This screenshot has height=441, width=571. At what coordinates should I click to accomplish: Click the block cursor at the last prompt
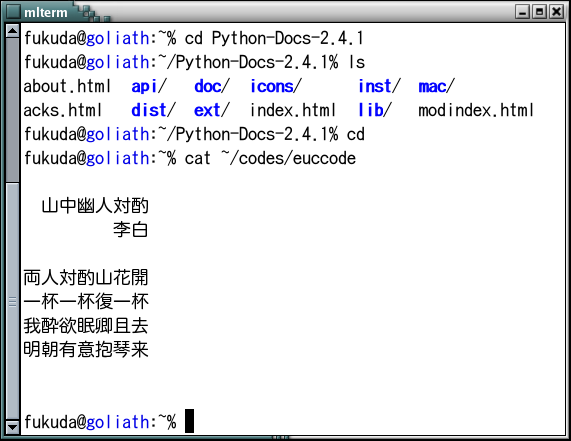coord(189,421)
